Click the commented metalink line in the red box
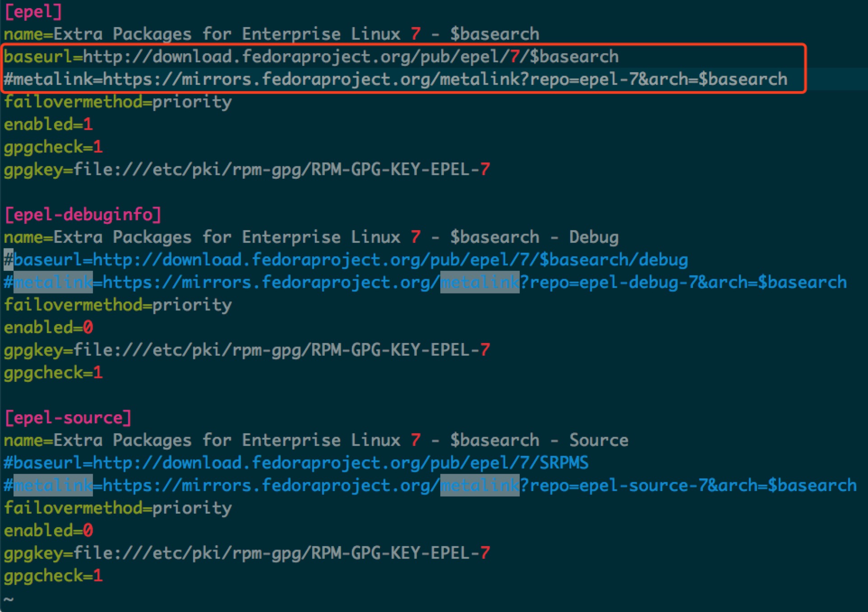 [395, 79]
